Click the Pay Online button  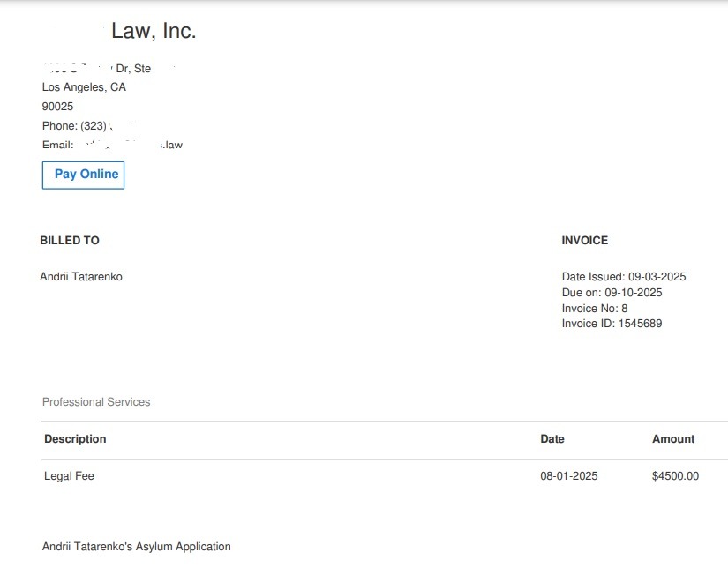pos(84,175)
